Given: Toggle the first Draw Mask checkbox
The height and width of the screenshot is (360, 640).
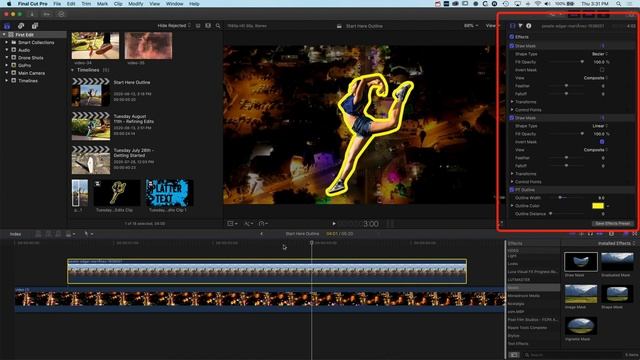Looking at the screenshot, I should pos(511,46).
